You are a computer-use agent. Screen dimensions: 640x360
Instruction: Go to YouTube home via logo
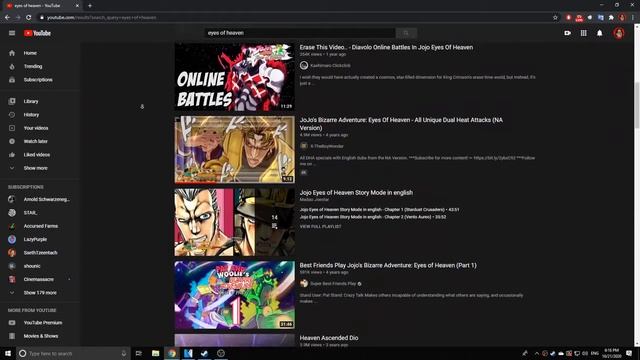coord(37,33)
